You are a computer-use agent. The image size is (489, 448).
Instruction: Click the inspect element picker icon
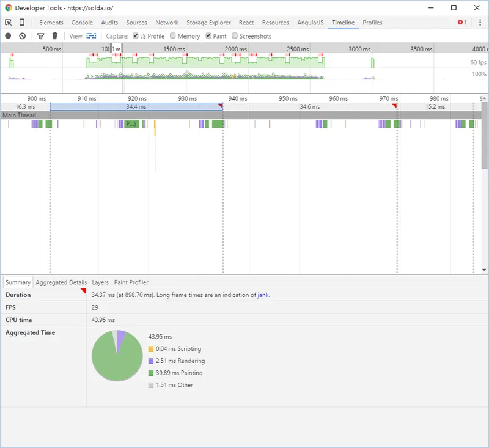pos(9,23)
